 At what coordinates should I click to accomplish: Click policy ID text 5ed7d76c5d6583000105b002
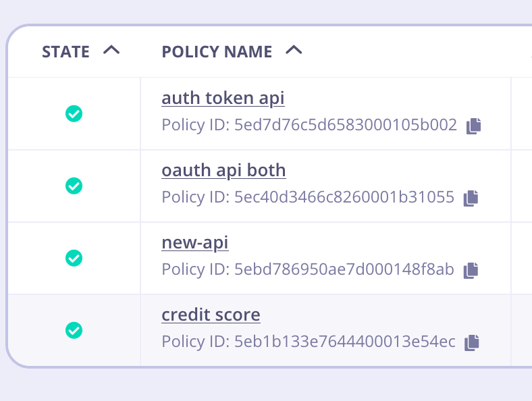[x=345, y=126]
